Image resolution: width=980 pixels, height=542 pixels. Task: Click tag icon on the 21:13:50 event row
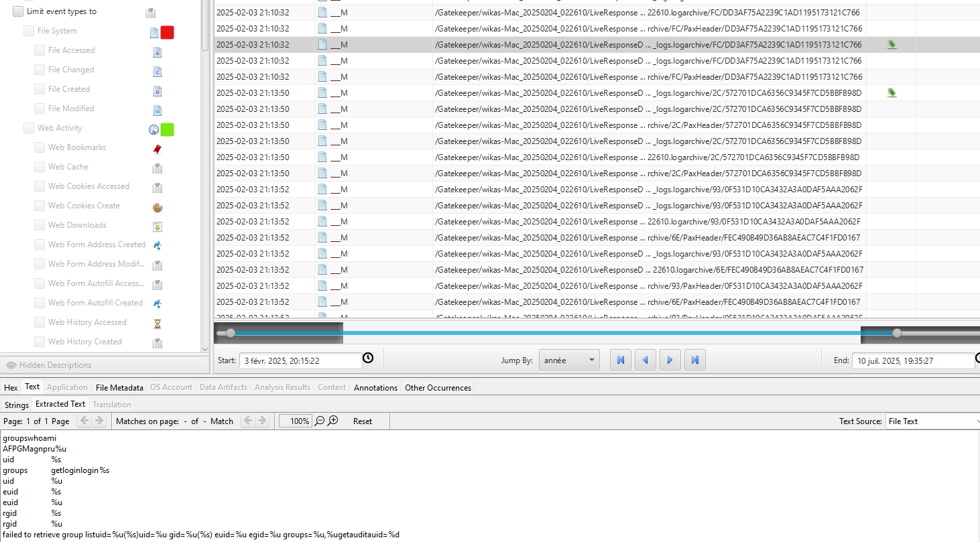(x=892, y=93)
